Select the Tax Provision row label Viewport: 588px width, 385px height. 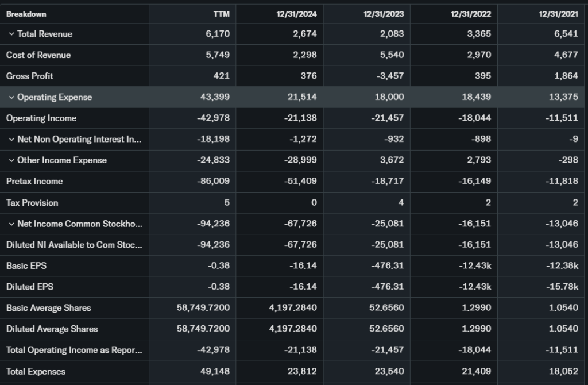click(32, 203)
